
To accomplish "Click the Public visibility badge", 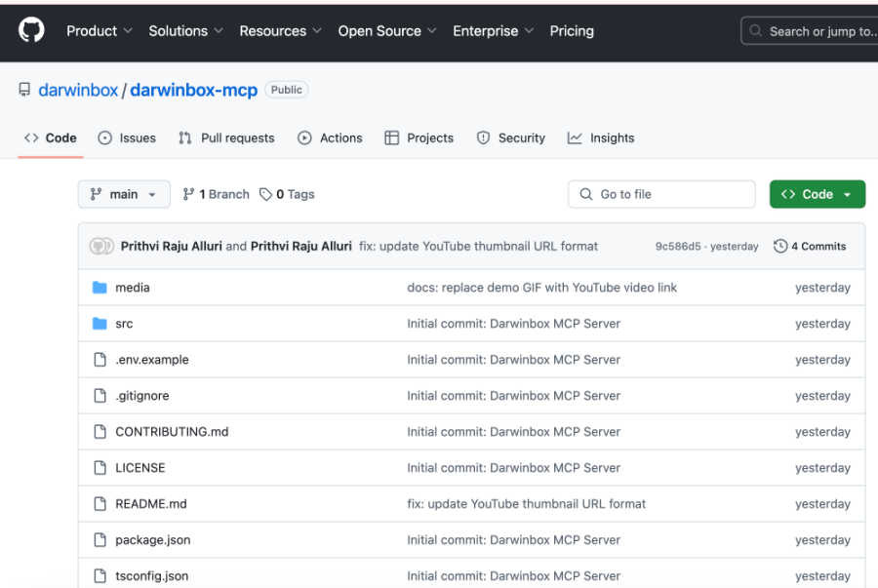I will (x=286, y=90).
